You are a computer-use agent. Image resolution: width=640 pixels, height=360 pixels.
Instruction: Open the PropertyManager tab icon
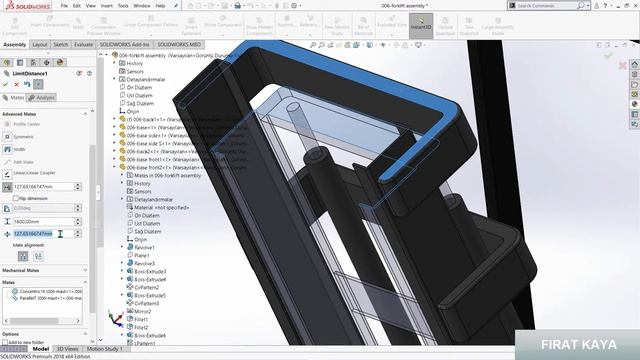20,62
